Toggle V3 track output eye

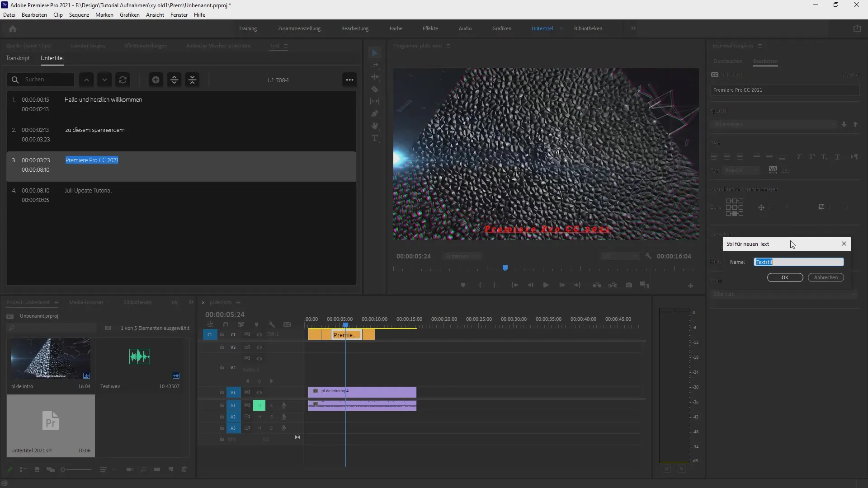pos(259,347)
